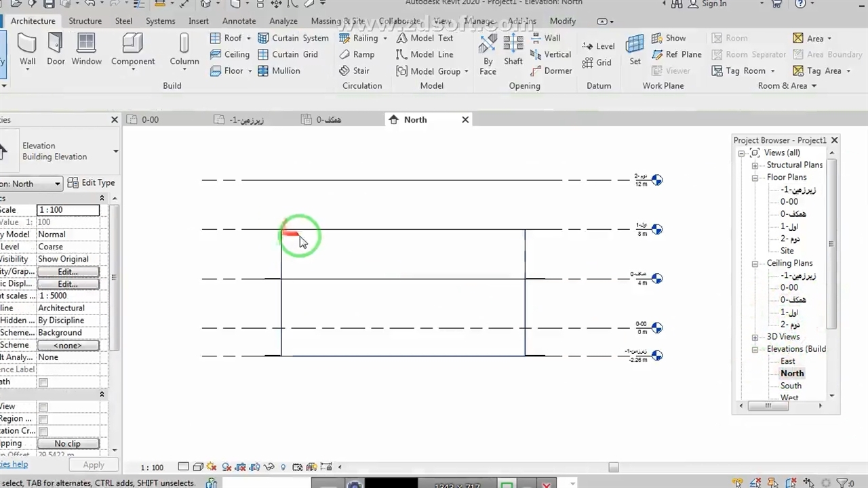Switch to the 0-00 view tab
868x488 pixels.
(150, 119)
